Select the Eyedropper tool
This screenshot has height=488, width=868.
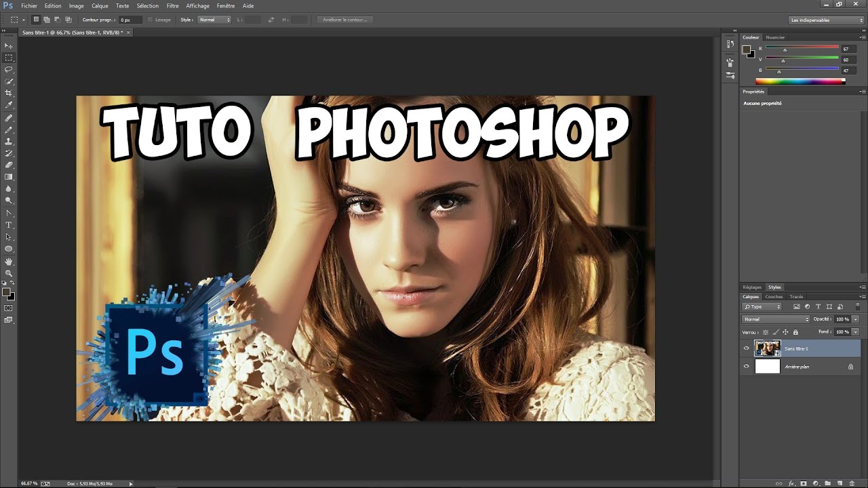pos(9,105)
